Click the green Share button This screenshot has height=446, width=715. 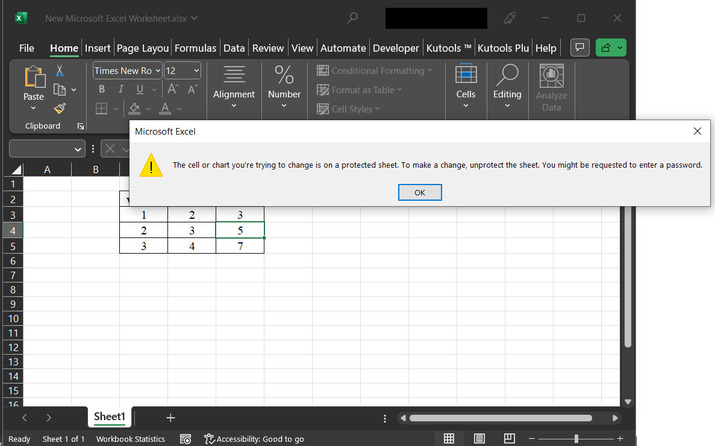click(x=611, y=47)
